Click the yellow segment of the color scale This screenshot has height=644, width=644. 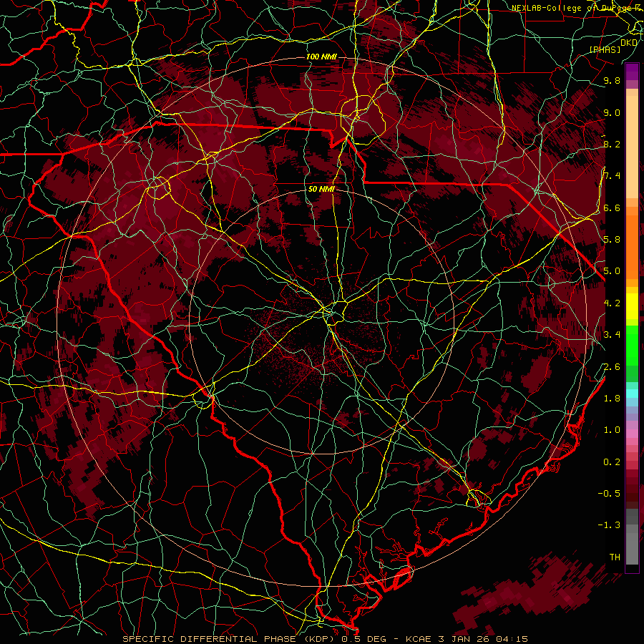coord(632,306)
